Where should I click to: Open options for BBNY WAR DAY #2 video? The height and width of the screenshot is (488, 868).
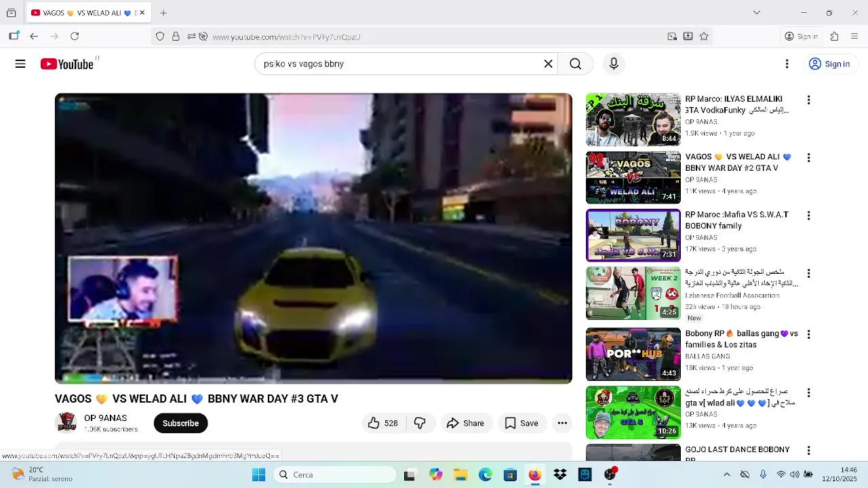pyautogui.click(x=808, y=158)
